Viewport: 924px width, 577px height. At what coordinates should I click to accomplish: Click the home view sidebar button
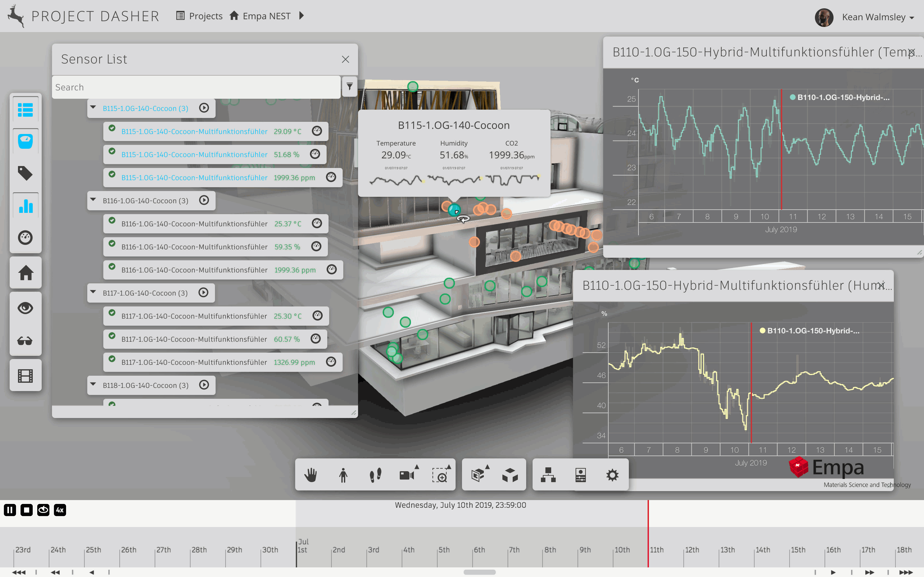[x=26, y=273]
